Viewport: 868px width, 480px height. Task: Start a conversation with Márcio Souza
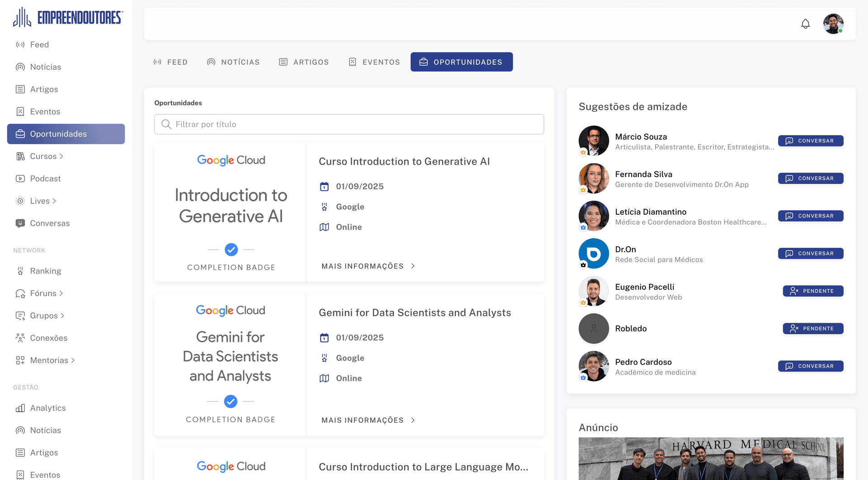tap(810, 141)
